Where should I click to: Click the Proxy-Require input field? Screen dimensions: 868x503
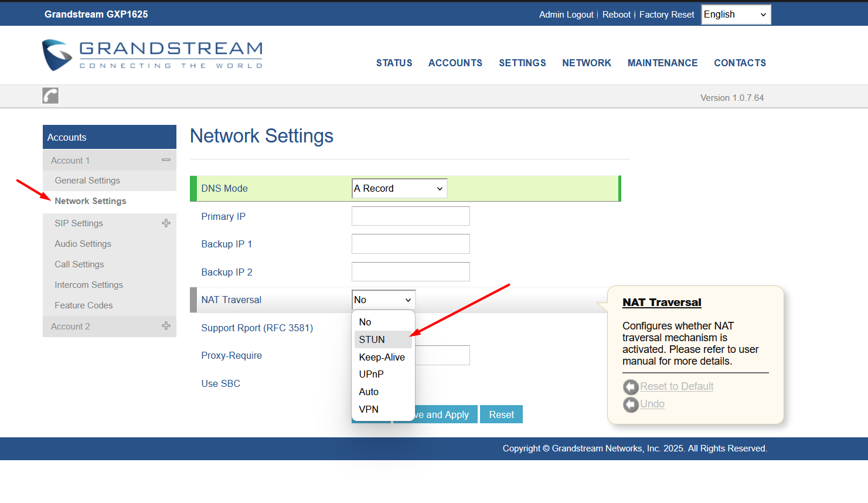click(442, 355)
